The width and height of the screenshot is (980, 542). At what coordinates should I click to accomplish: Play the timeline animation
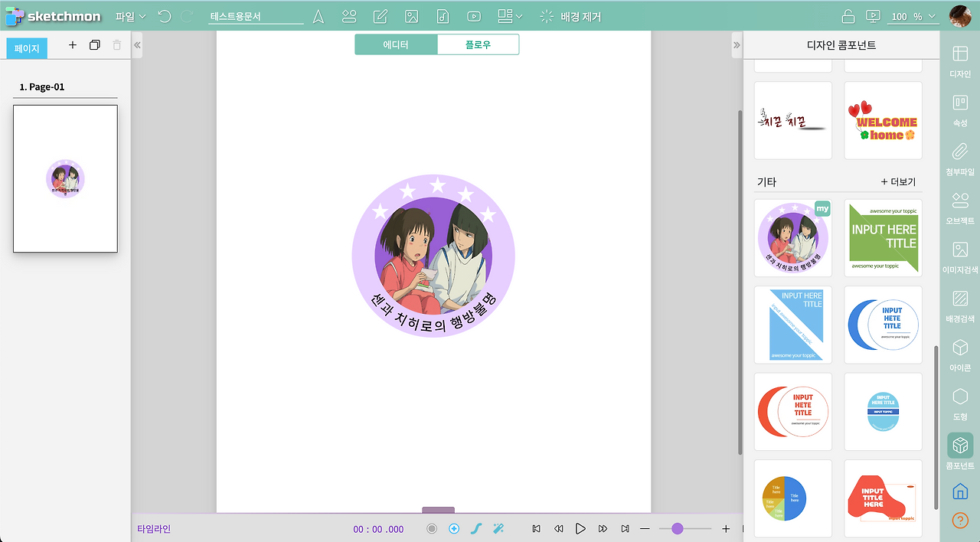coord(580,529)
